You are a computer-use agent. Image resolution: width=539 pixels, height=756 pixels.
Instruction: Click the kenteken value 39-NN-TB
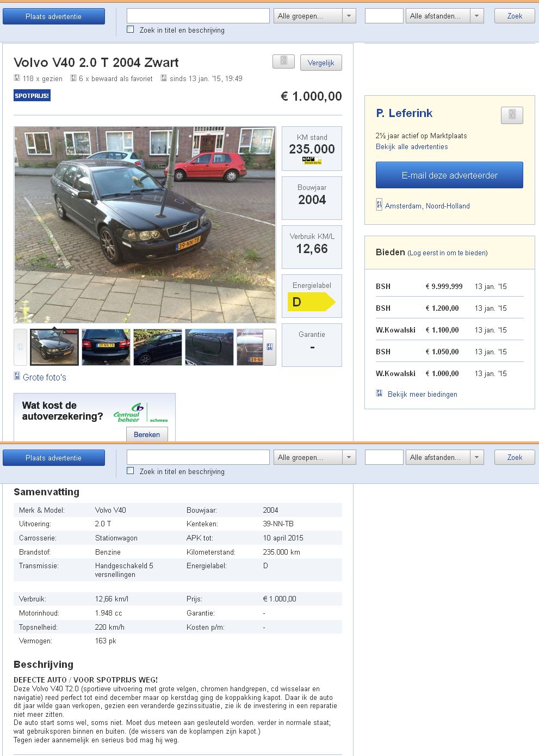278,524
